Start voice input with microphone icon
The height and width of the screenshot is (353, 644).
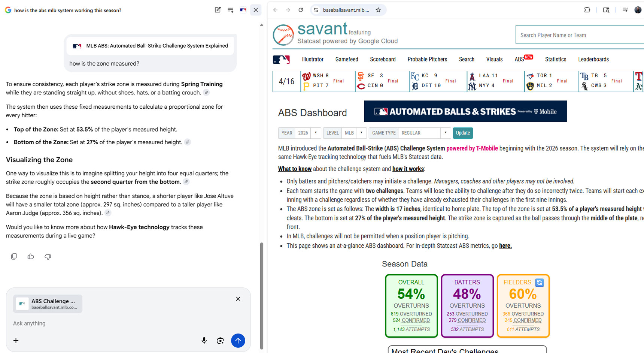[x=204, y=341]
